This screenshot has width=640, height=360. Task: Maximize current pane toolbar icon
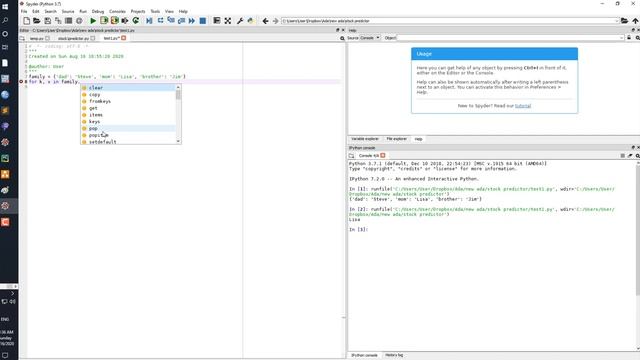point(217,21)
